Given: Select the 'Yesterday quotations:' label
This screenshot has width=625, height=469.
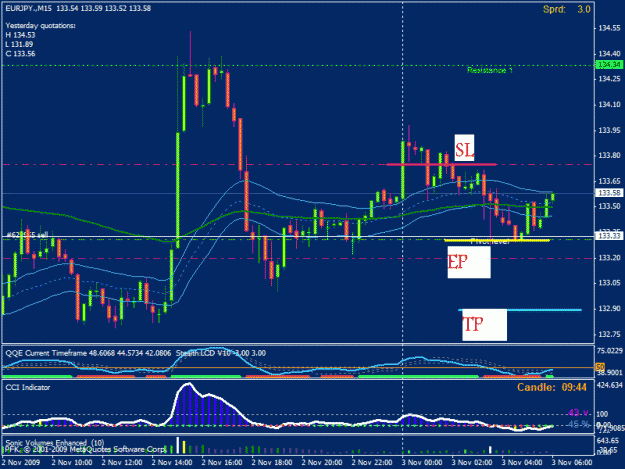Looking at the screenshot, I should click(x=40, y=26).
